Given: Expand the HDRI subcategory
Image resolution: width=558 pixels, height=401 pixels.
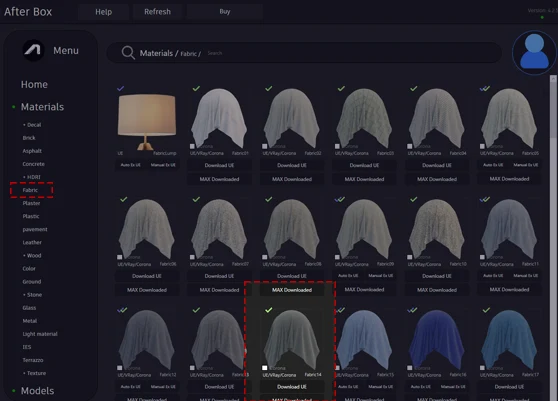Looking at the screenshot, I should coord(32,177).
